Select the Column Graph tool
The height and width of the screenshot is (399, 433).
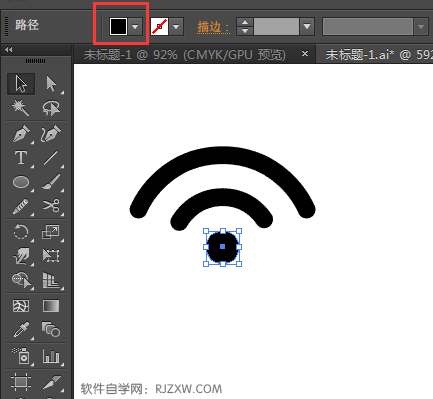tap(51, 356)
